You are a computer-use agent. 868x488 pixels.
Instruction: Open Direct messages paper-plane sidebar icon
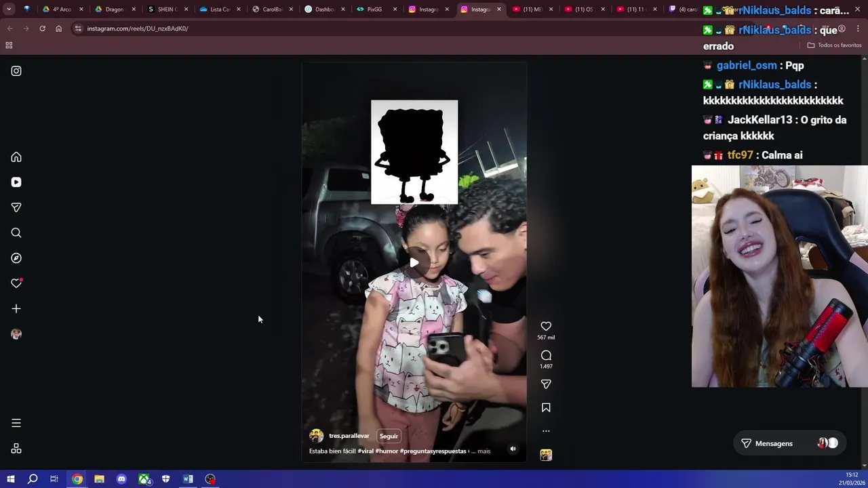click(x=16, y=207)
